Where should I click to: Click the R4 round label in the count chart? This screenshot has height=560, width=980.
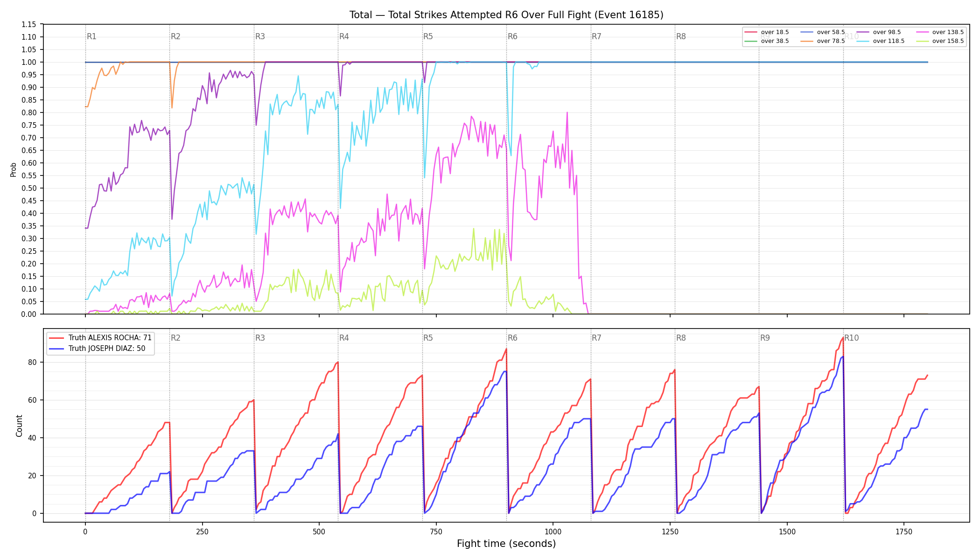click(x=344, y=338)
